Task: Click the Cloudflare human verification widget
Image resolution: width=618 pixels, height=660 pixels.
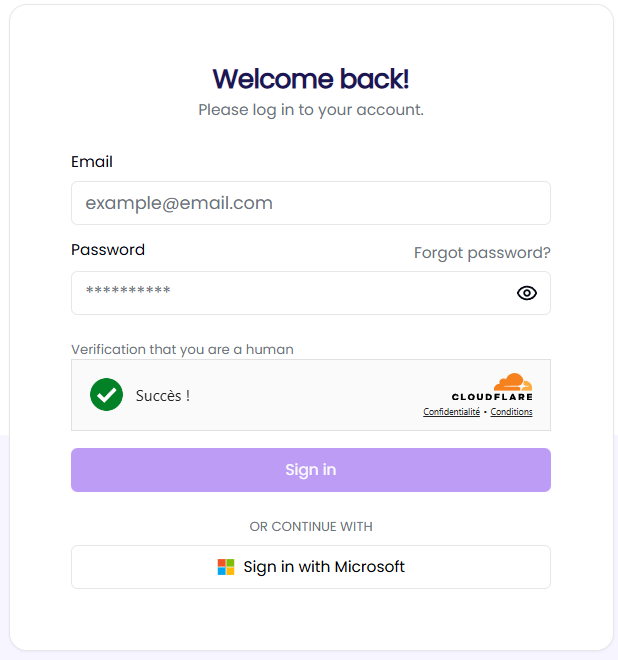Action: coord(310,395)
